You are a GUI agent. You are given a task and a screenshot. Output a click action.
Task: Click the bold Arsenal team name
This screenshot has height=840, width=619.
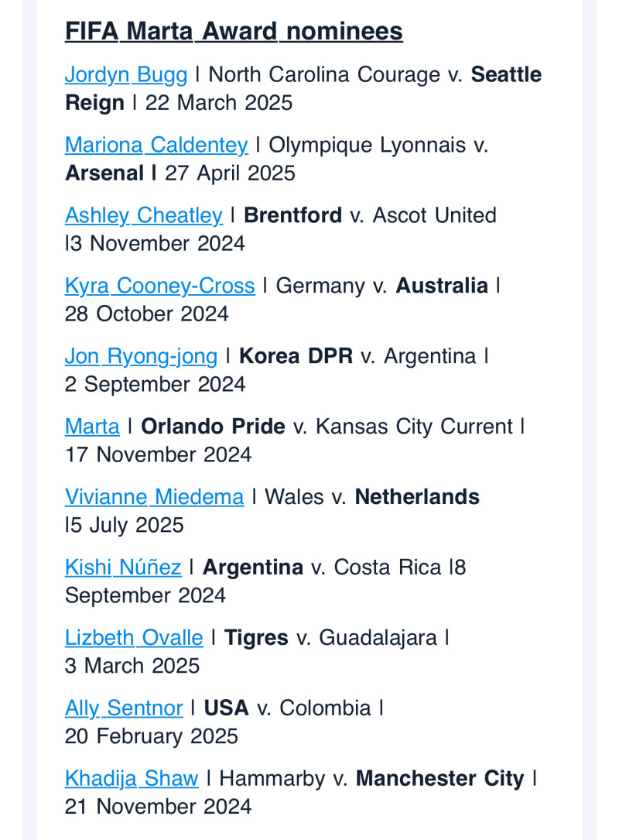coord(104,173)
